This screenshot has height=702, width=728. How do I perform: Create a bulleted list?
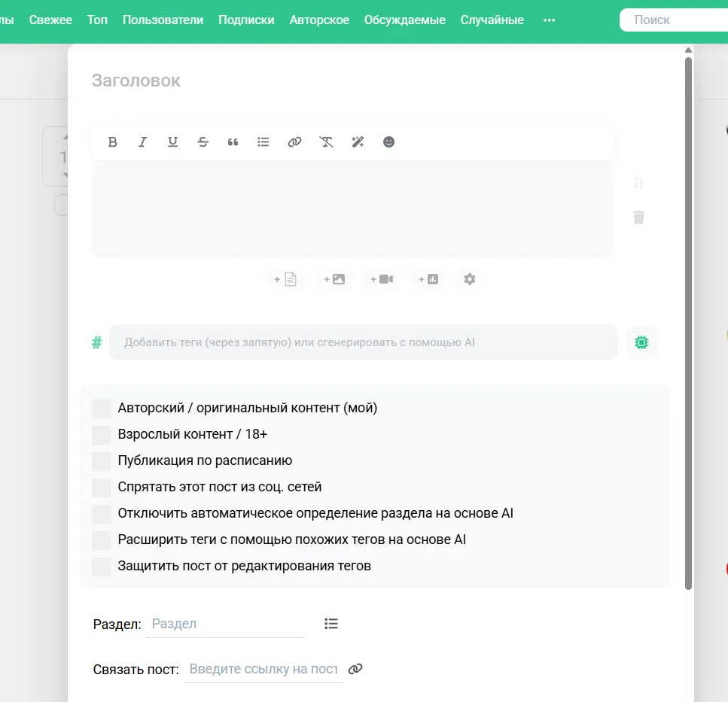pos(263,142)
